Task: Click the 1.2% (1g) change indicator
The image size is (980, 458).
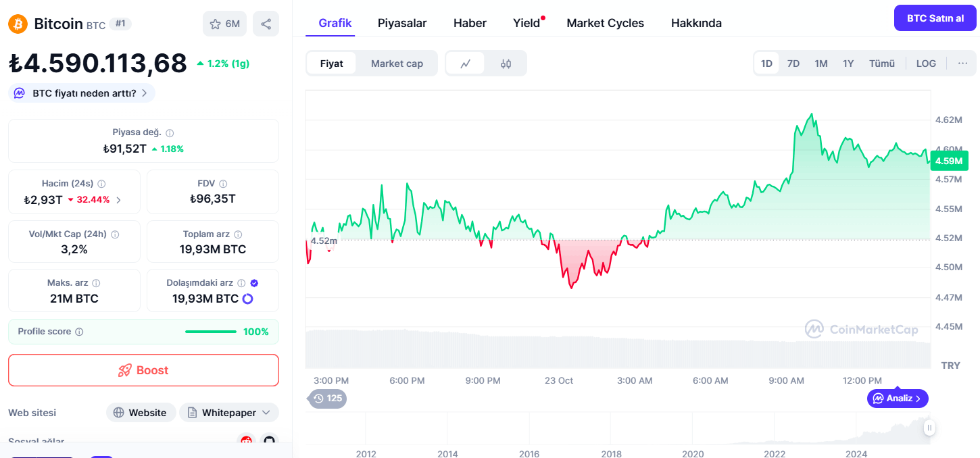Action: coord(223,63)
